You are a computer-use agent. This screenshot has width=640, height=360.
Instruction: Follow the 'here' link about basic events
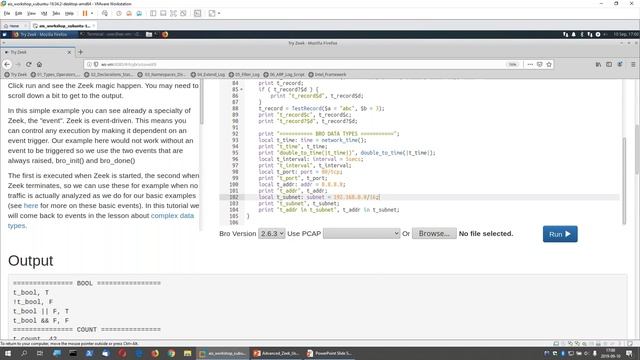tap(31, 206)
